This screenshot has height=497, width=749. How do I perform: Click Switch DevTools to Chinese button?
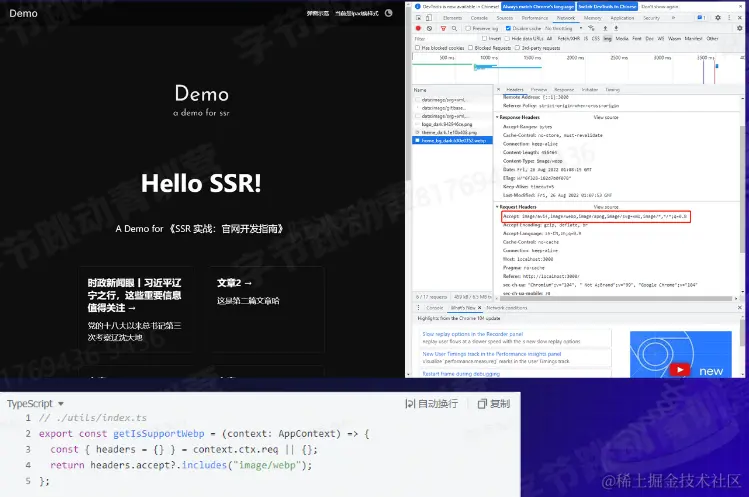[x=607, y=7]
